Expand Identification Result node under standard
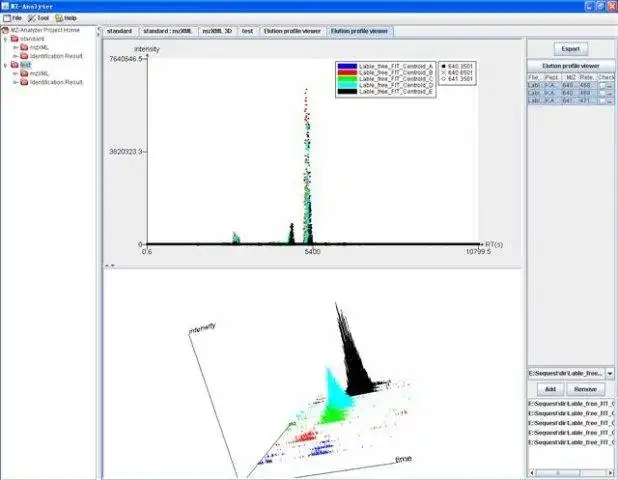 pos(15,56)
